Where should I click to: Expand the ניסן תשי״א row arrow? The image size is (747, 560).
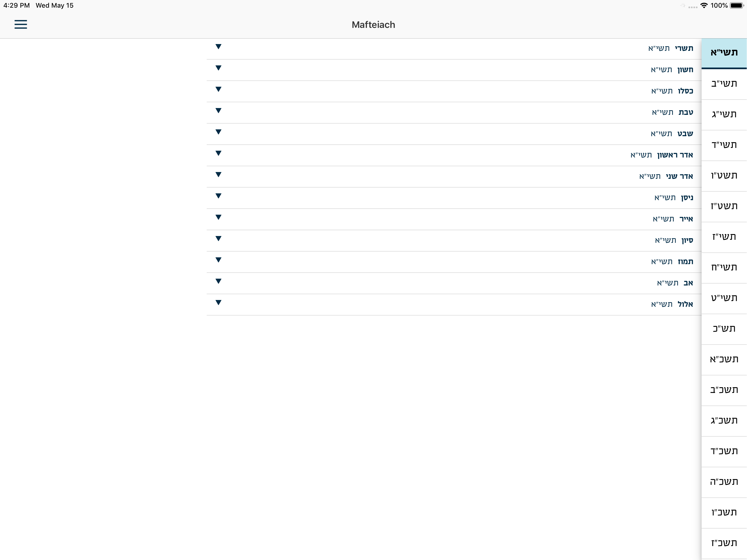218,196
